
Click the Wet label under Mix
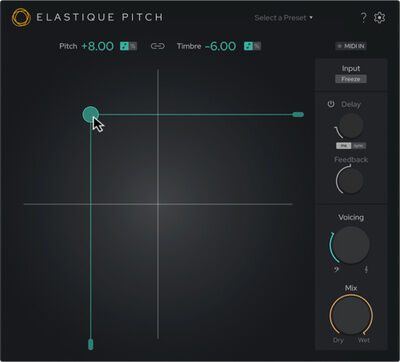coord(364,340)
